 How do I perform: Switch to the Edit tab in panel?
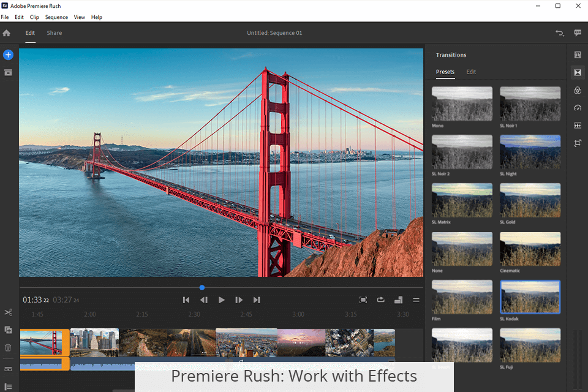471,72
